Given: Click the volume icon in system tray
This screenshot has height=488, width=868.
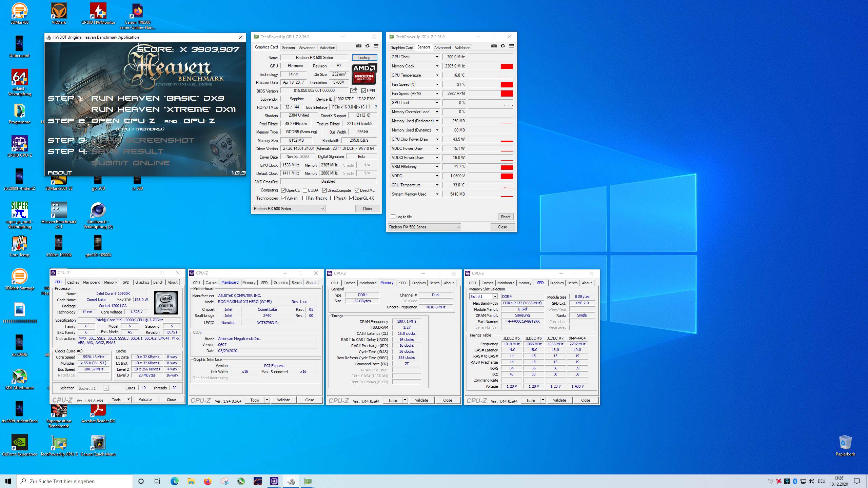Looking at the screenshot, I should pos(811,481).
